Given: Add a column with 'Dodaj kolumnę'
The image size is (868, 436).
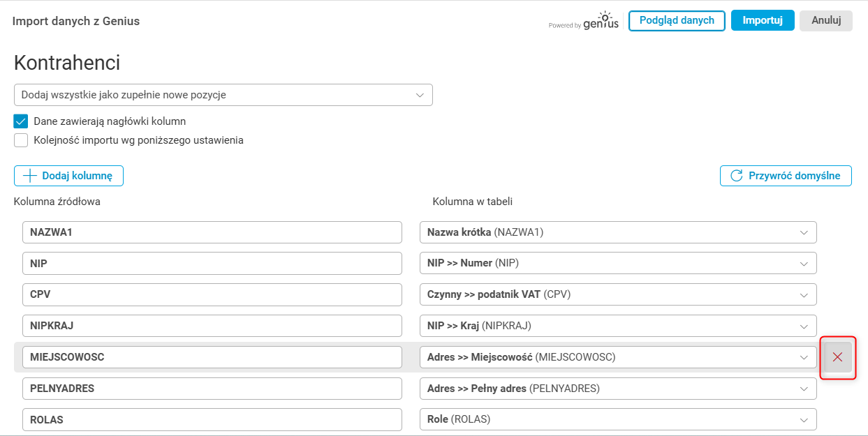Looking at the screenshot, I should [68, 176].
